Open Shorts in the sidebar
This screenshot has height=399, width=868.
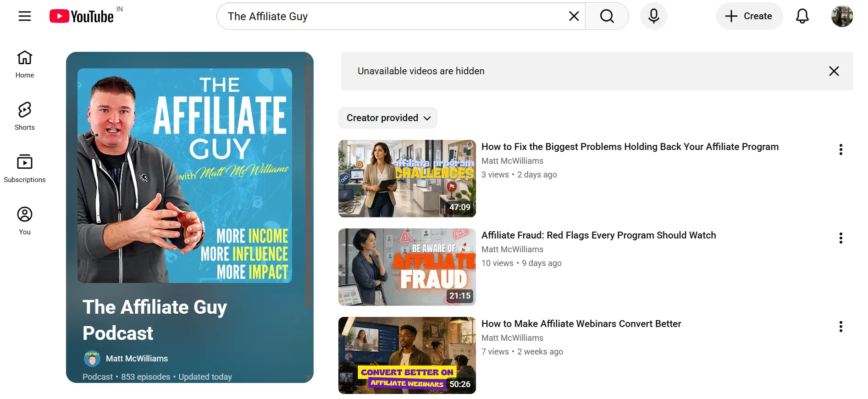(x=25, y=116)
